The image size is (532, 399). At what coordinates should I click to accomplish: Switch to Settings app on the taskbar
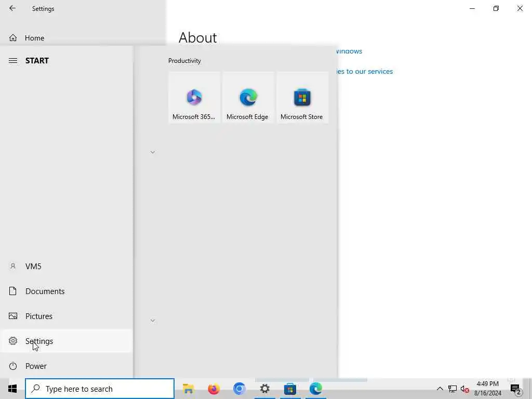pyautogui.click(x=264, y=389)
